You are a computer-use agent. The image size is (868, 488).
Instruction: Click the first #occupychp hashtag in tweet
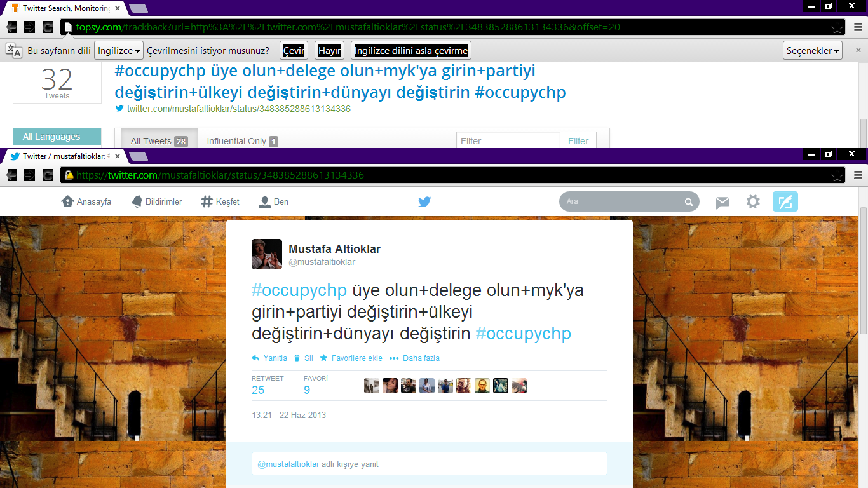(299, 290)
